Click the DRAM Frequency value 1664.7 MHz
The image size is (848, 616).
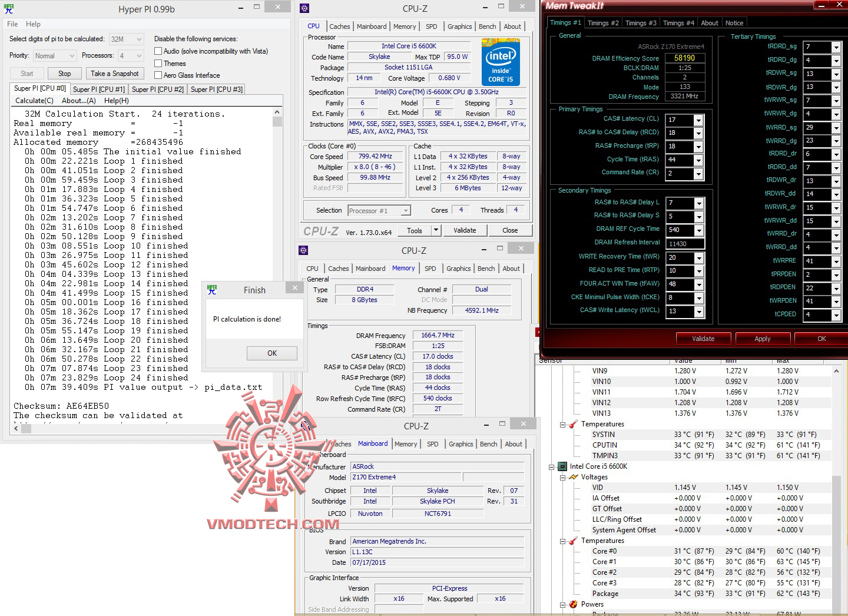pos(438,335)
